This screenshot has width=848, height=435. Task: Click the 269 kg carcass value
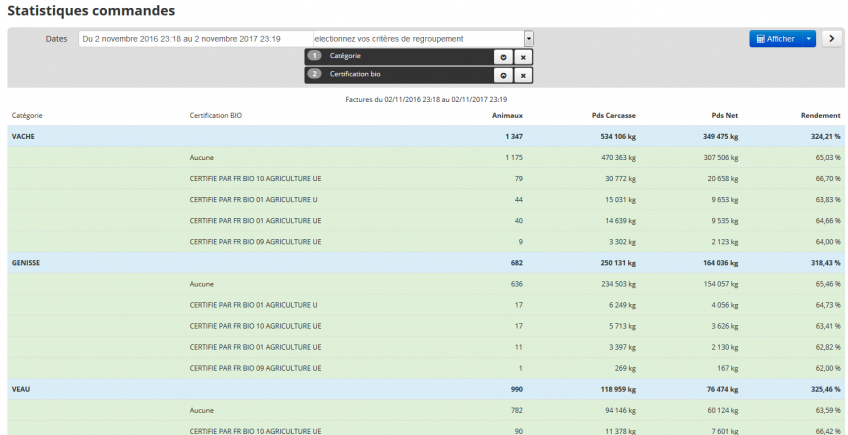pos(626,368)
